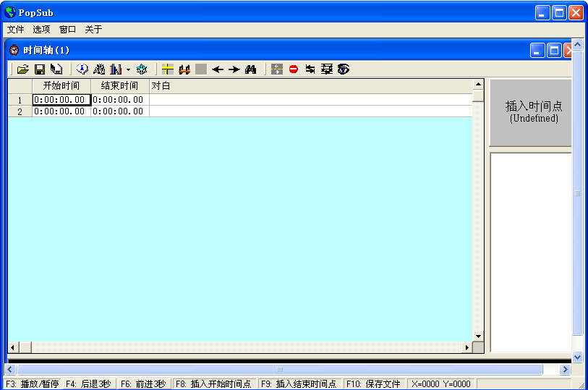The width and height of the screenshot is (588, 390).
Task: Save the timeline with the floppy disk icon
Action: point(40,69)
